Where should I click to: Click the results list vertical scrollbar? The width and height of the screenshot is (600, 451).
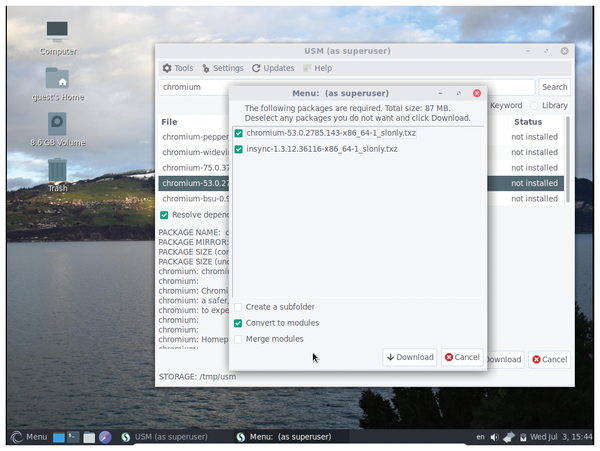[x=568, y=160]
